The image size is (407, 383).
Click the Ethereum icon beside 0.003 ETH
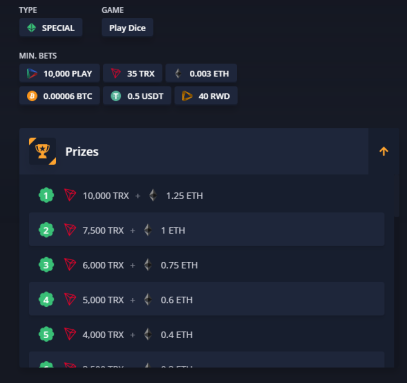pyautogui.click(x=178, y=73)
